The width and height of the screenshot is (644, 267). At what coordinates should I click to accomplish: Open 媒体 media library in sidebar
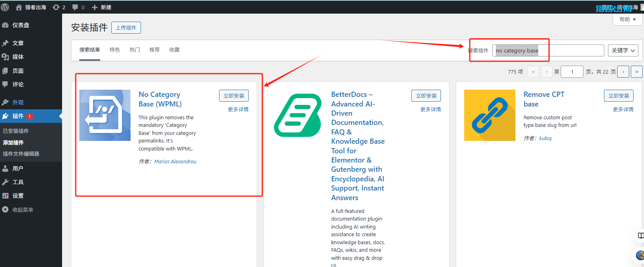point(18,57)
